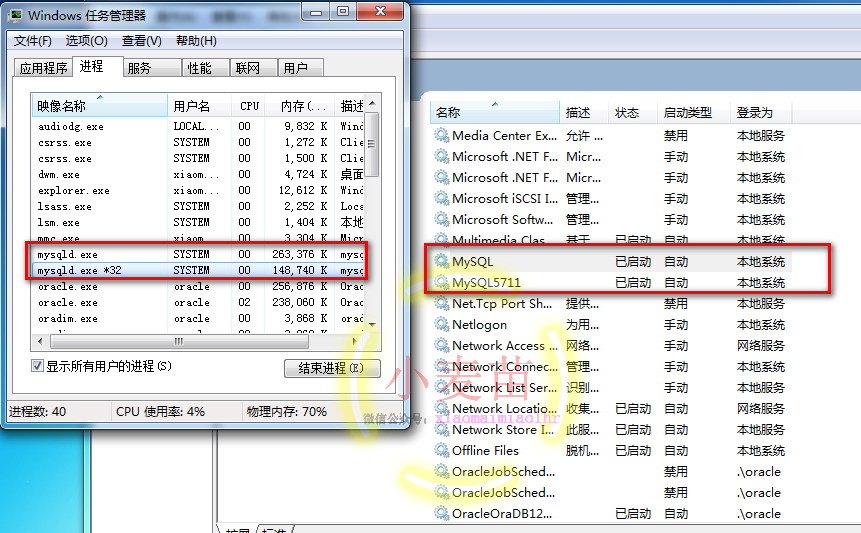Click gear icon of Network Store I... service
The width and height of the screenshot is (861, 533).
441,429
